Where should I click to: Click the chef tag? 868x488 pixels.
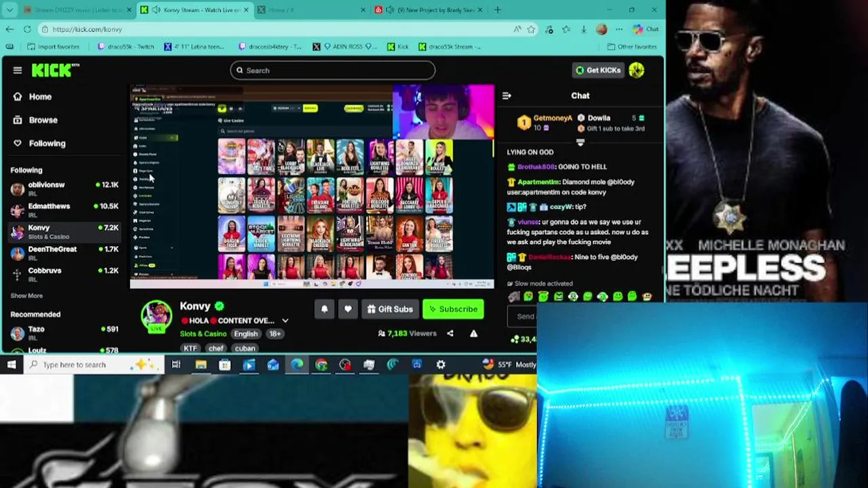click(x=216, y=348)
